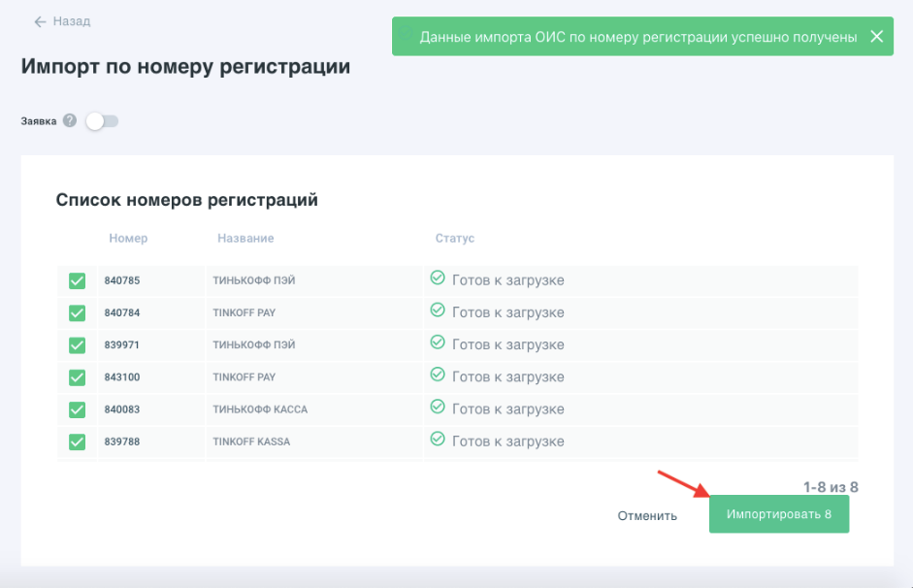Uncheck the checkbox for registration 840785

click(78, 281)
